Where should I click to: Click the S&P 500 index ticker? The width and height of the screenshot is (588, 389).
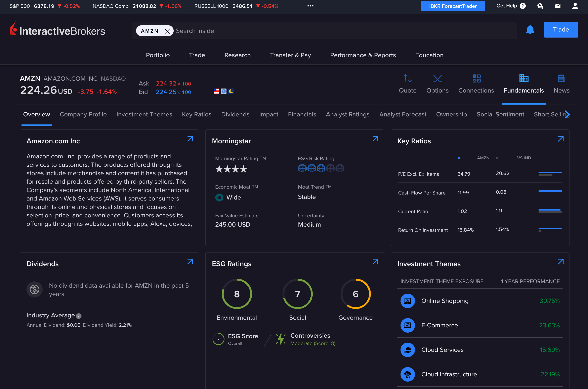point(45,6)
